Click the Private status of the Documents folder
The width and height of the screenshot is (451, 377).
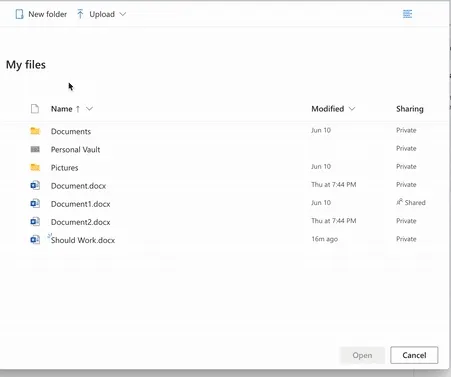(406, 130)
